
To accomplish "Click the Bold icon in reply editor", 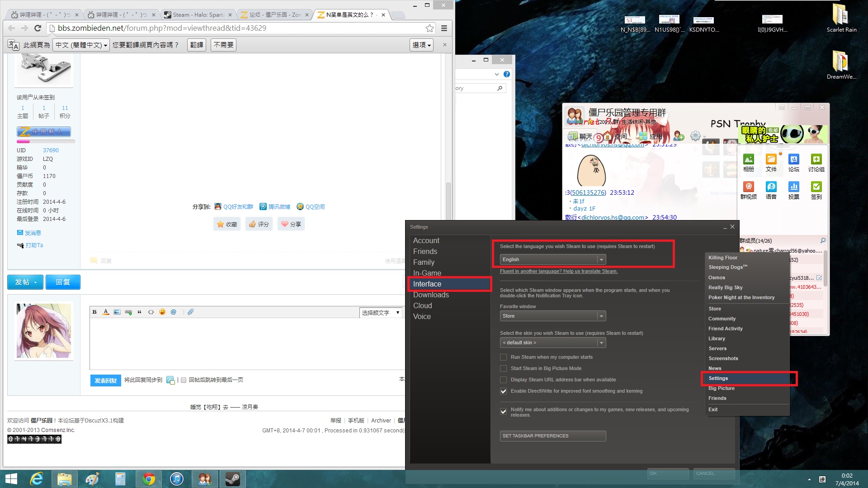I will [x=94, y=312].
